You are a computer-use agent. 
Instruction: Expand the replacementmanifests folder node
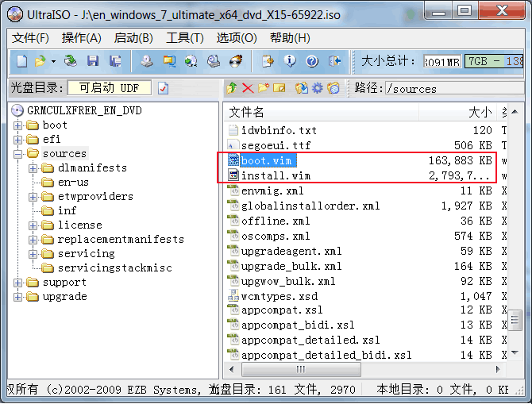pos(33,240)
